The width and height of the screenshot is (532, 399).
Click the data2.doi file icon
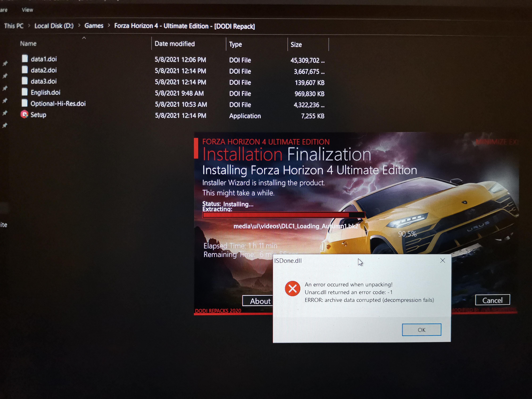tap(24, 70)
